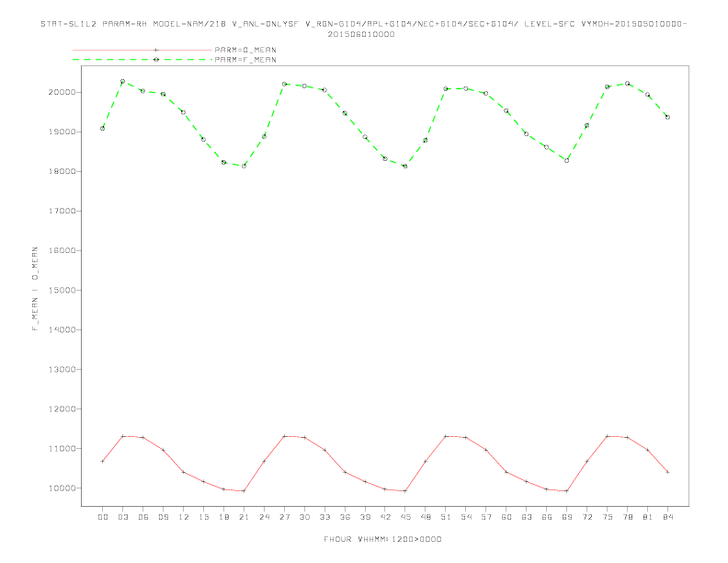Viewport: 728px width, 563px height.
Task: Click the 15 forecast hour tick label
Action: click(x=203, y=517)
